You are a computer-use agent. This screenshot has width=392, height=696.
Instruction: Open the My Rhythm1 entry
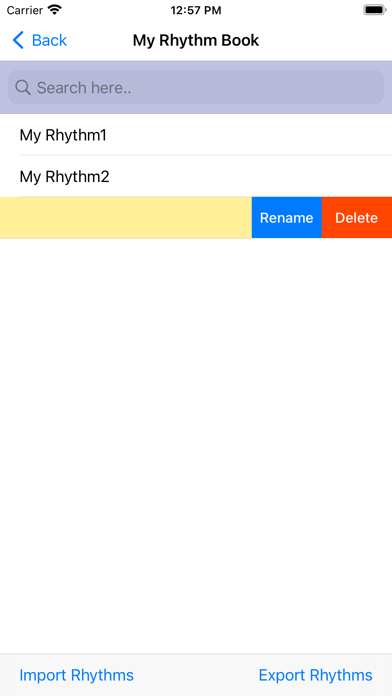click(x=196, y=135)
